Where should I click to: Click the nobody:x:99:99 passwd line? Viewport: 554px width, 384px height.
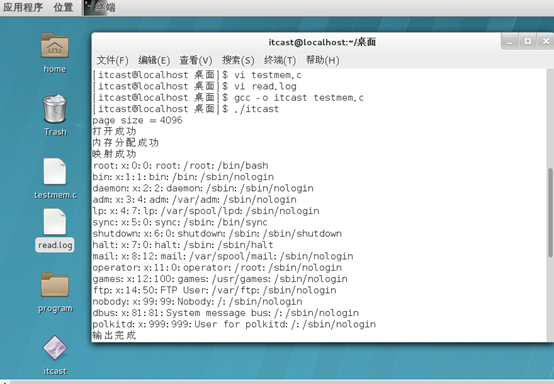[x=197, y=301]
